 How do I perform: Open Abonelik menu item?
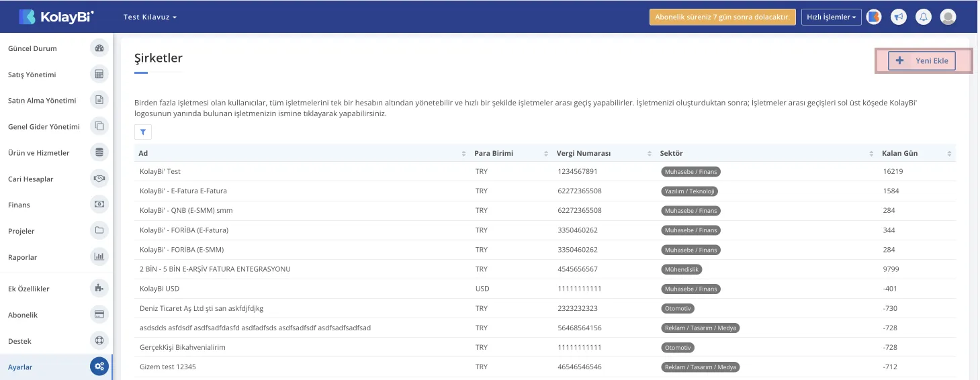click(56, 315)
